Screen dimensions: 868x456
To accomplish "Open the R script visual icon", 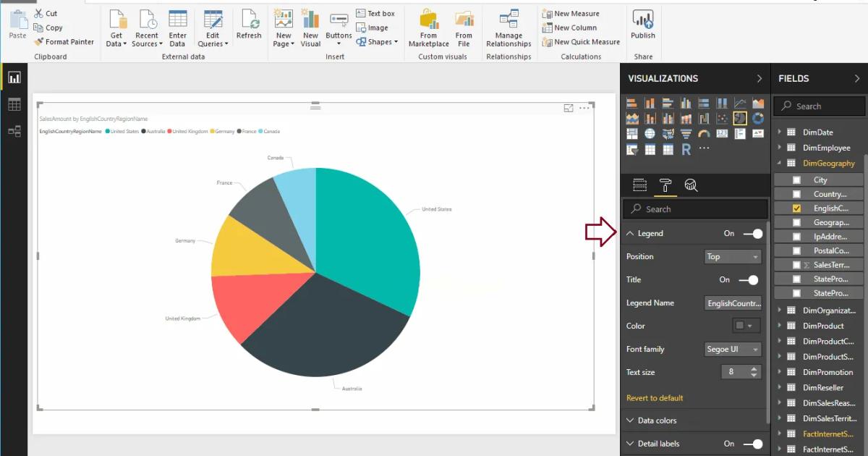I will coord(686,149).
